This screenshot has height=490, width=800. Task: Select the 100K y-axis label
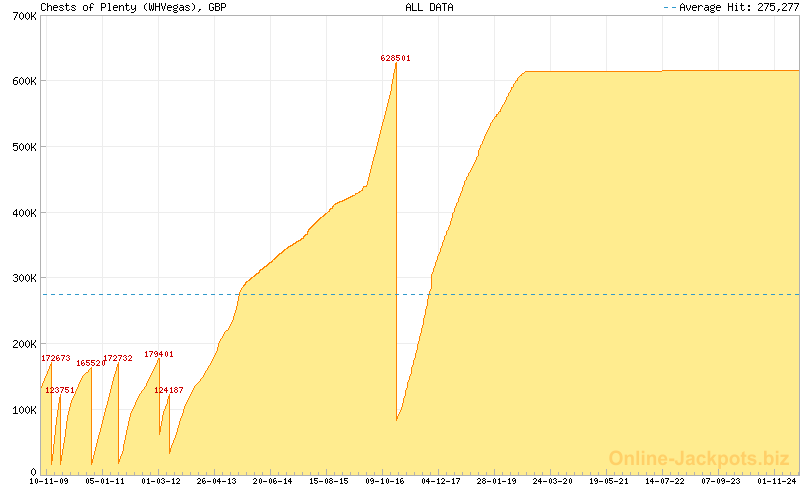pos(22,409)
